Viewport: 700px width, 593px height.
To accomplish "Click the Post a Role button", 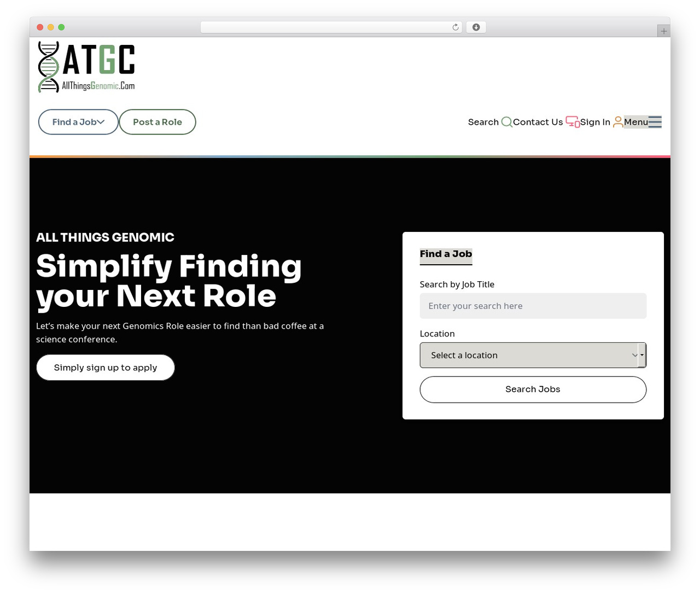I will tap(157, 122).
